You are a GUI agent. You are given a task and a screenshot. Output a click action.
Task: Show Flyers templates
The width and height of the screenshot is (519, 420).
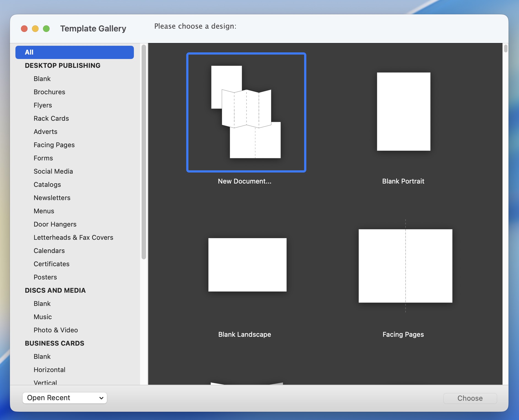pyautogui.click(x=43, y=105)
